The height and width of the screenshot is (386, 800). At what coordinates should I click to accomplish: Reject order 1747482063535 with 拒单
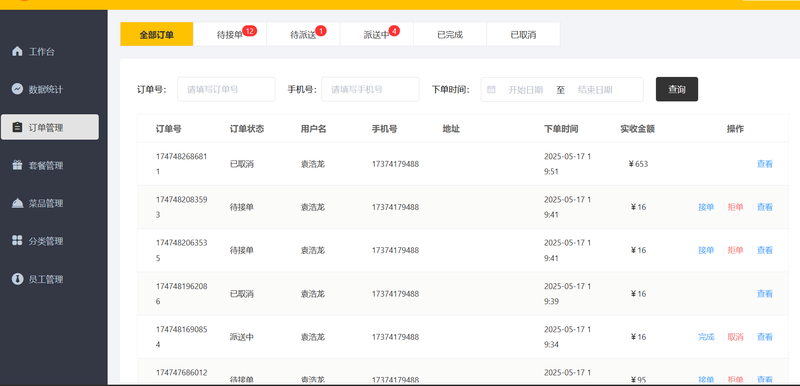[x=735, y=250]
